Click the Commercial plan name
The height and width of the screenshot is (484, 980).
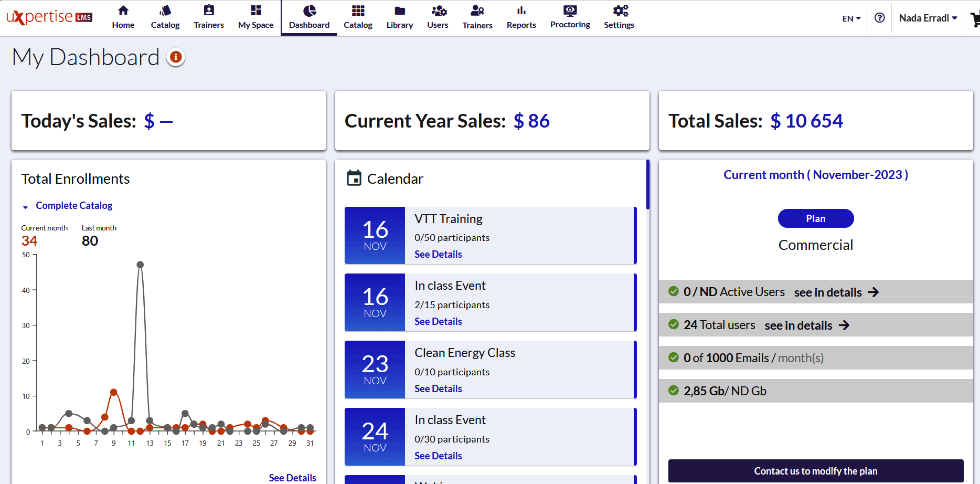click(816, 245)
